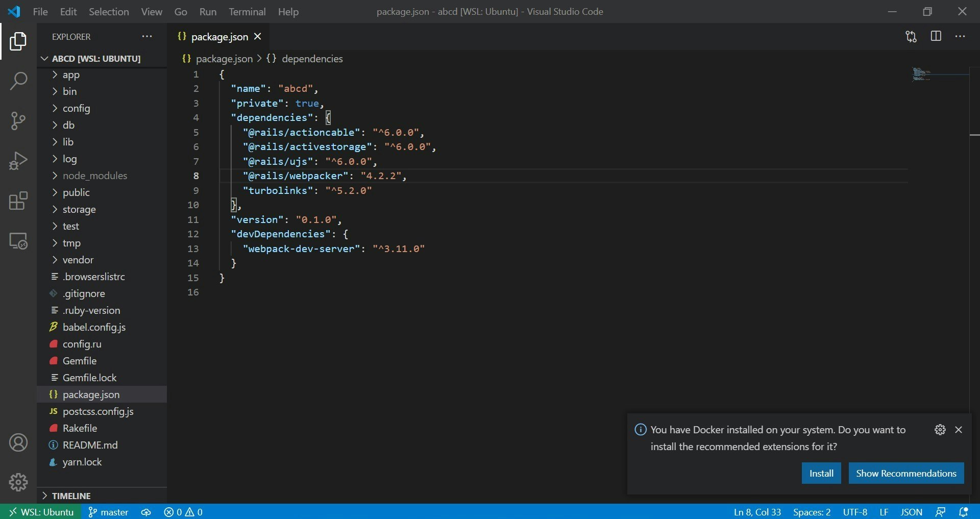Viewport: 980px width, 519px height.
Task: Click the feedback icon in status bar
Action: pos(940,512)
